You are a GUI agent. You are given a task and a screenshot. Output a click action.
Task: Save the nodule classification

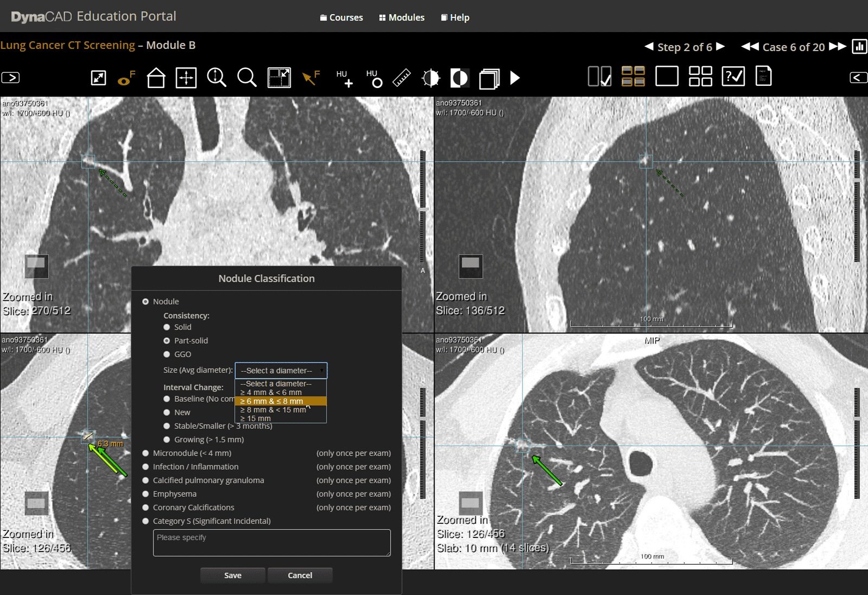point(233,575)
